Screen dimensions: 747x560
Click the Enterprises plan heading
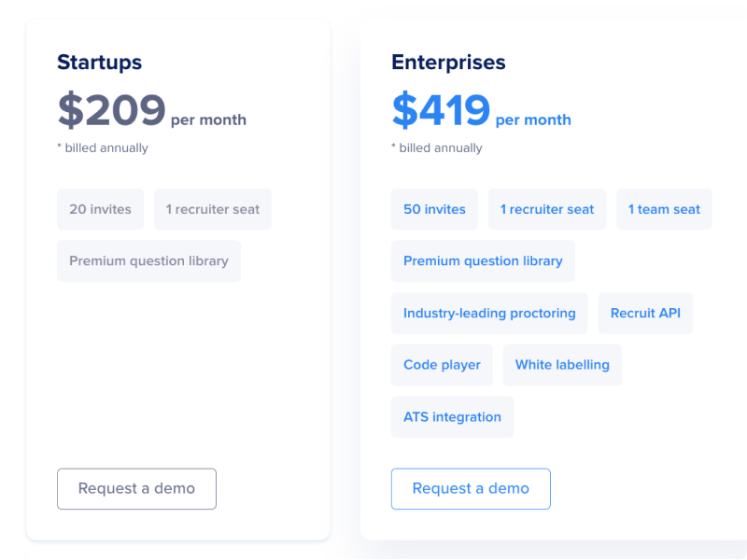click(448, 63)
